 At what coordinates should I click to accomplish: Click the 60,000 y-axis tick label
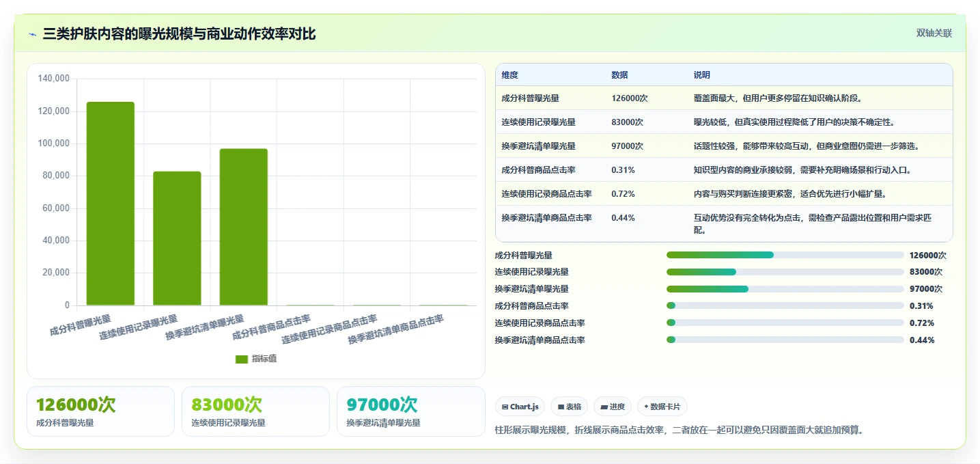56,208
